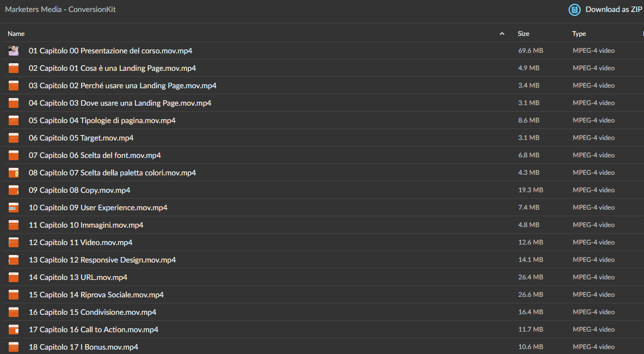Image resolution: width=644 pixels, height=354 pixels.
Task: Click file icon for 17 Call to Action
Action: (x=14, y=329)
